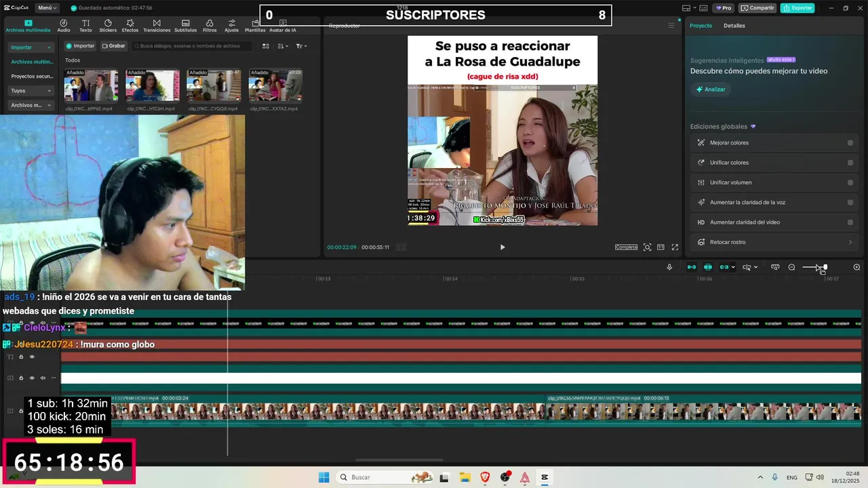Open the split tool options dropdown

[x=755, y=267]
